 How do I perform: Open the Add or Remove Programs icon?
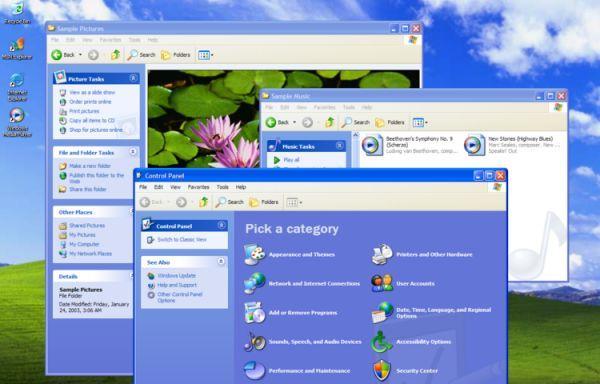254,312
